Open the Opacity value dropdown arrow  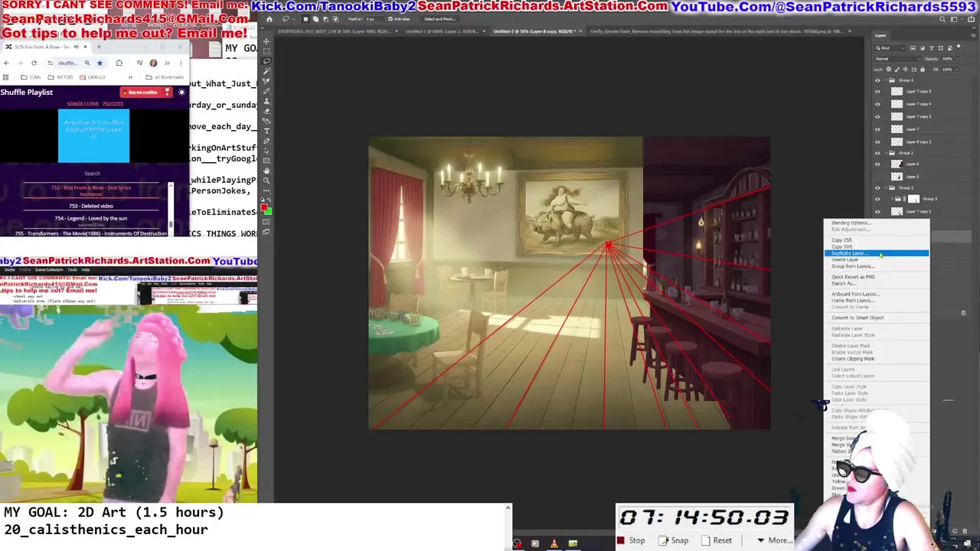[x=957, y=59]
